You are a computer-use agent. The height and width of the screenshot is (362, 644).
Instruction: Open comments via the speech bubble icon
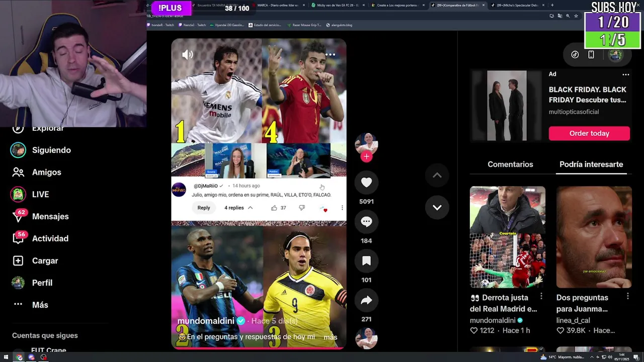pyautogui.click(x=366, y=222)
